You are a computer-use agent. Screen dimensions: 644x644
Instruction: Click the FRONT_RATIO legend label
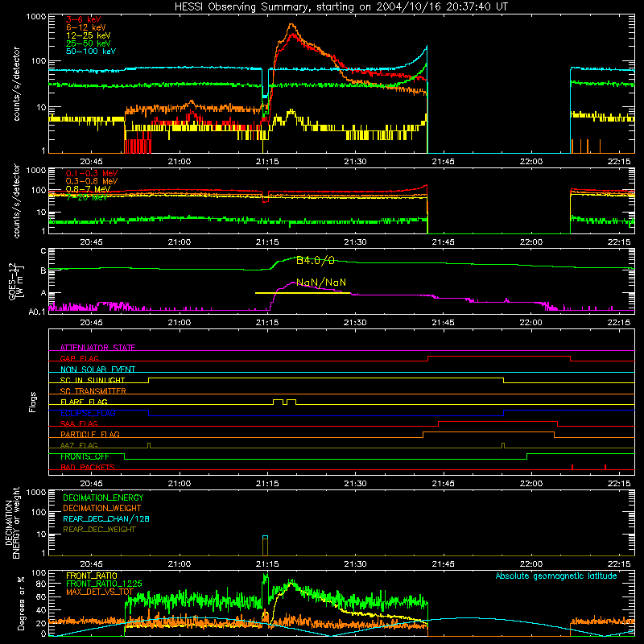coord(92,576)
